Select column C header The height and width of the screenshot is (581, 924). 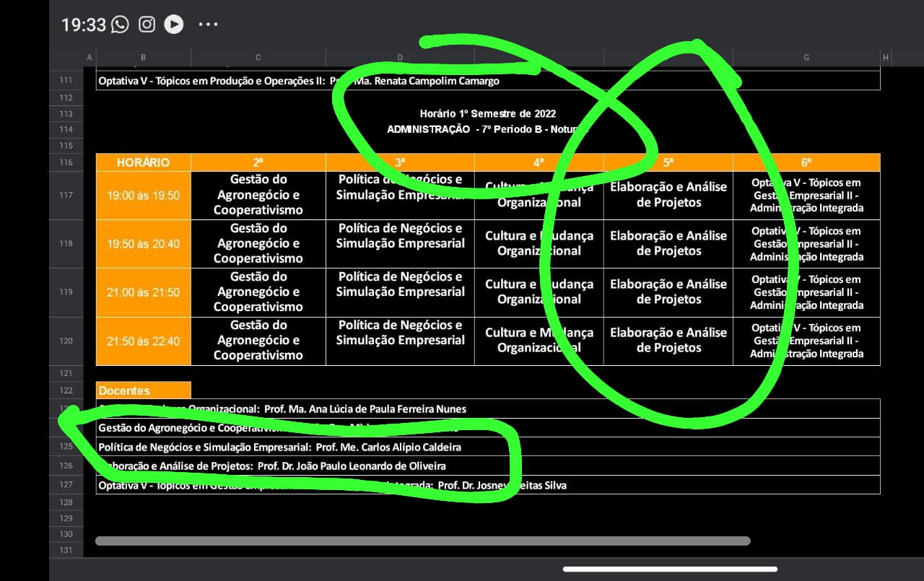(x=258, y=58)
